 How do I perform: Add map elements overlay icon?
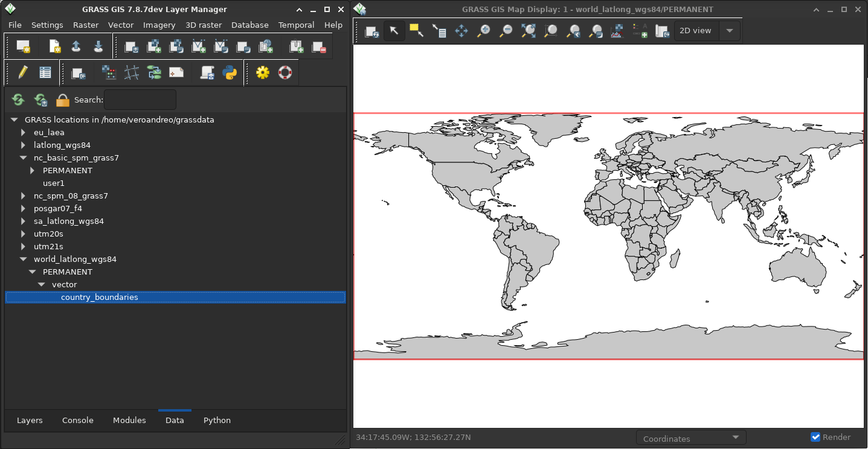640,31
